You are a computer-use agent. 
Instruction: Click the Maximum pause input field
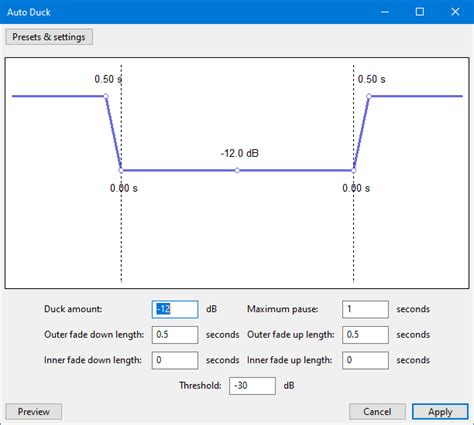365,309
